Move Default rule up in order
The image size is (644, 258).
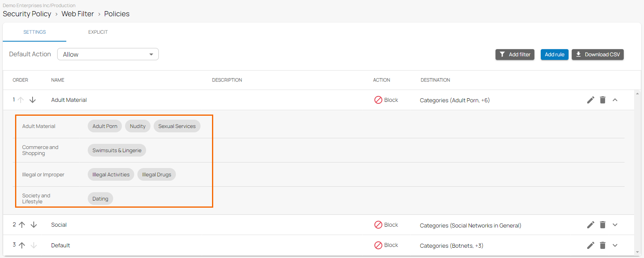[22, 245]
